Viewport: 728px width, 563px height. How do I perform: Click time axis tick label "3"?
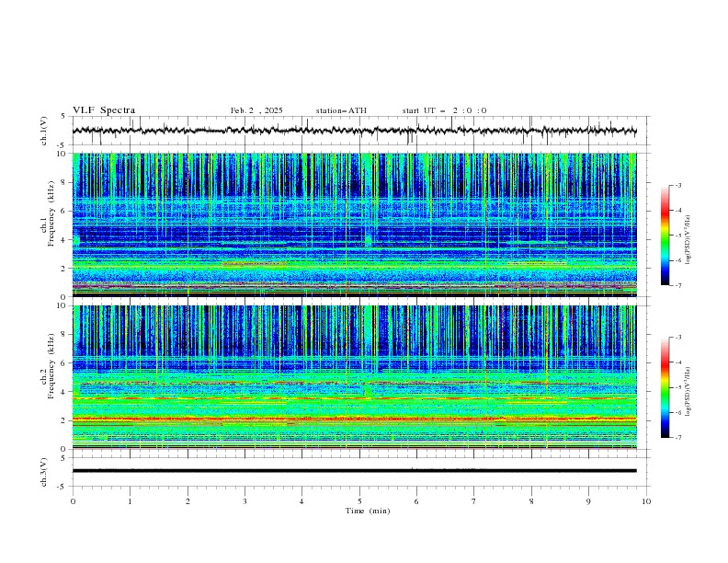click(x=245, y=501)
